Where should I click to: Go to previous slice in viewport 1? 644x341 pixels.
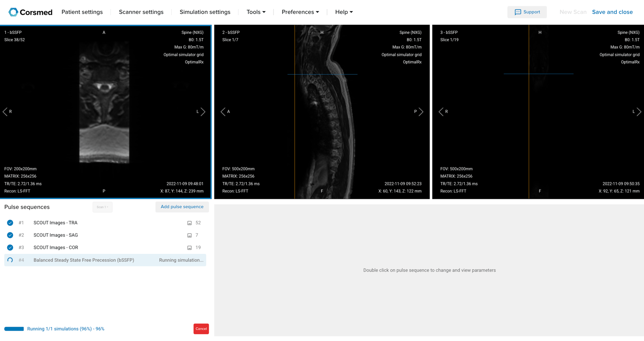[5, 112]
